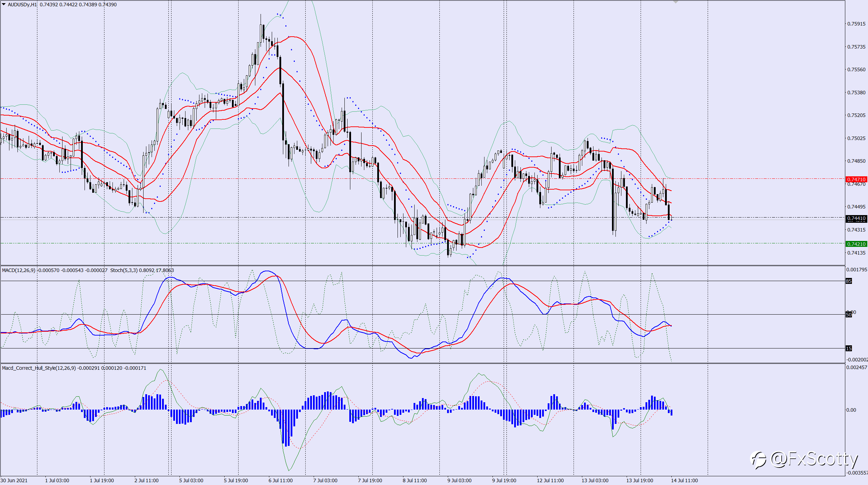Click the 0.74495 price axis label

[x=856, y=207]
